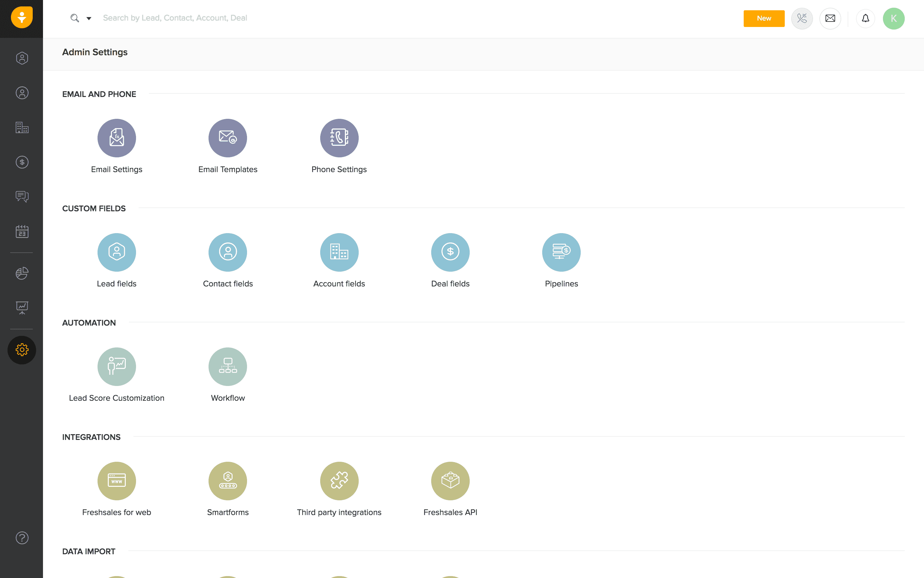Open Freshsales for web icon
Image resolution: width=924 pixels, height=578 pixels.
[116, 480]
